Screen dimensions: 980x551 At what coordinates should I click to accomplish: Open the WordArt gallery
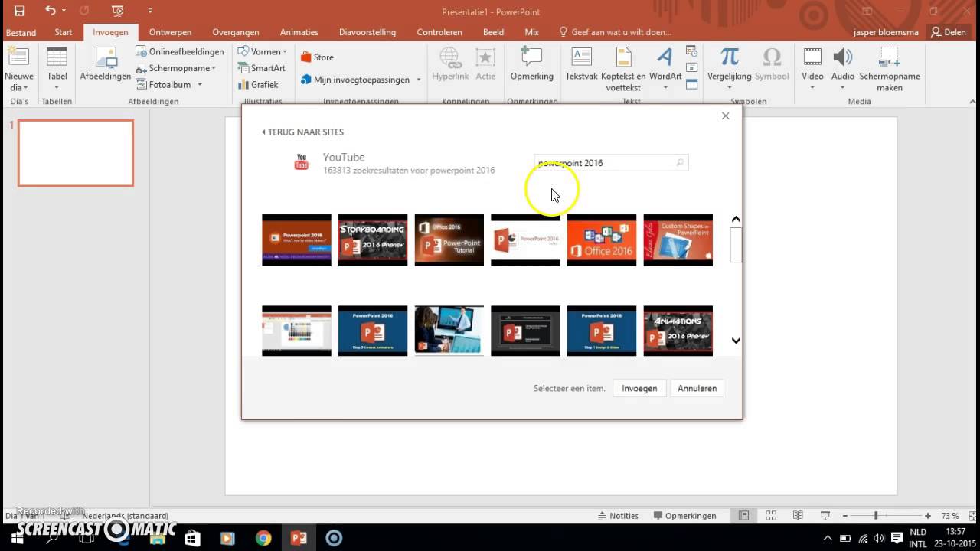665,67
